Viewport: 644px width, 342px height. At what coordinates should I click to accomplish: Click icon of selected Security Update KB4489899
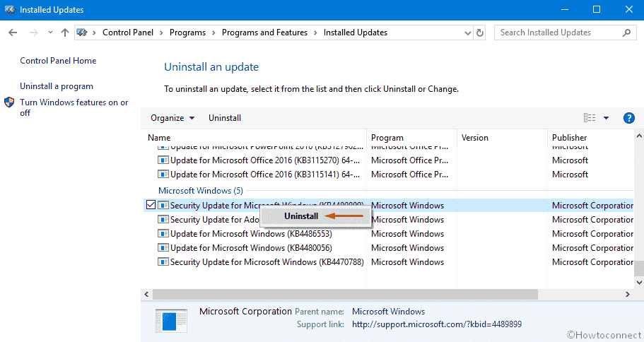click(x=163, y=205)
